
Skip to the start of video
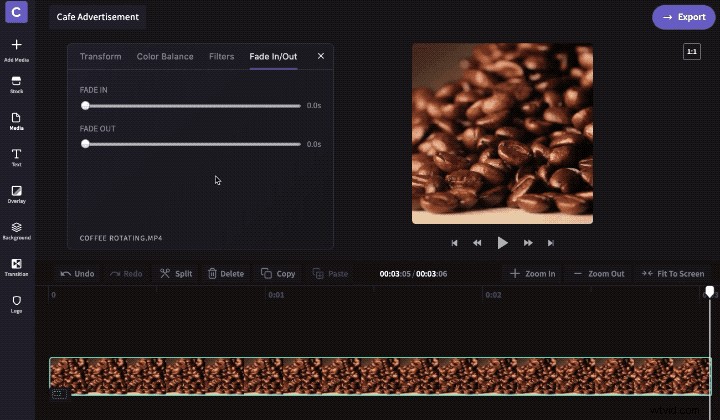pyautogui.click(x=454, y=243)
